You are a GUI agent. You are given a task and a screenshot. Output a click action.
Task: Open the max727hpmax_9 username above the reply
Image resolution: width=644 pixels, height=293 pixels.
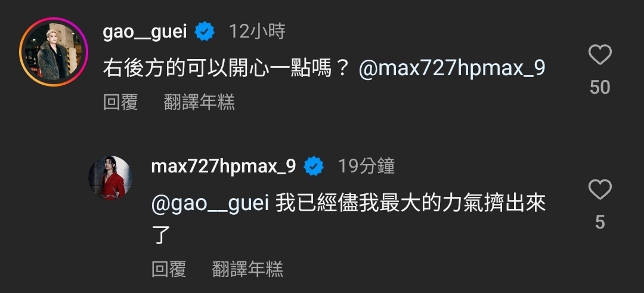(x=224, y=166)
